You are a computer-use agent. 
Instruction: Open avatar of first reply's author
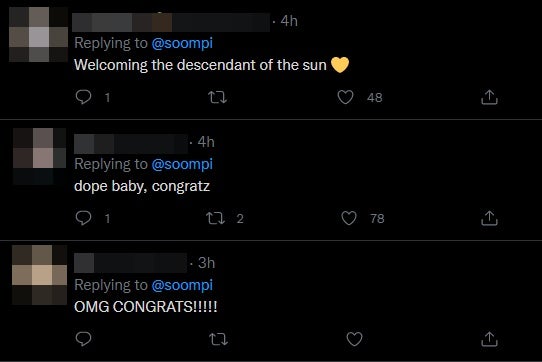point(38,35)
